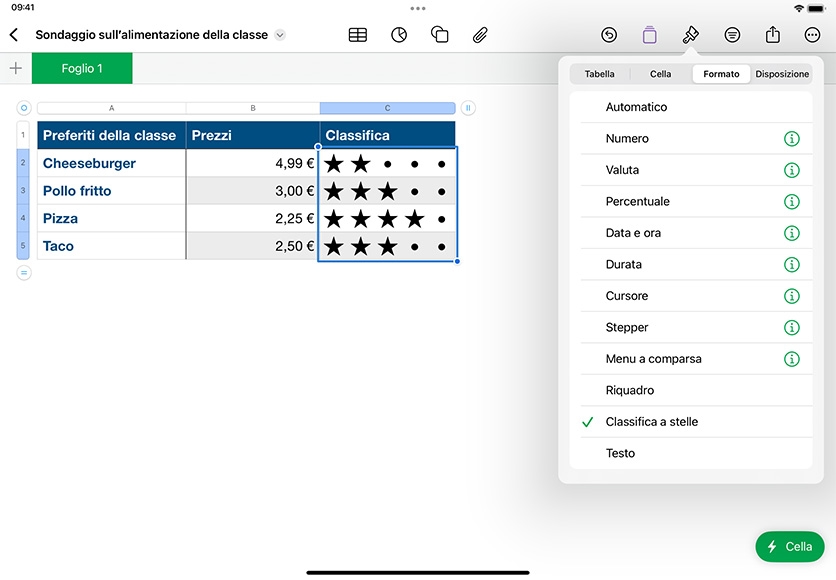Select the Classifica header cell

click(x=388, y=135)
